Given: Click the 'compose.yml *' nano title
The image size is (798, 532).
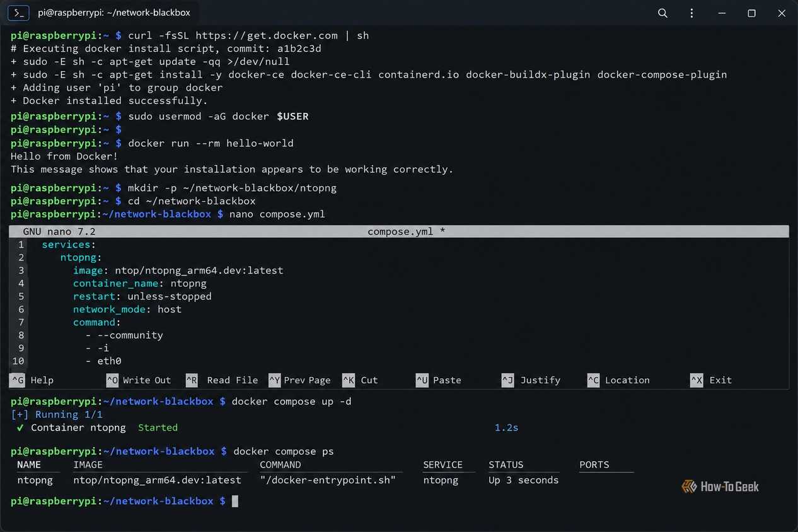Looking at the screenshot, I should [x=407, y=231].
